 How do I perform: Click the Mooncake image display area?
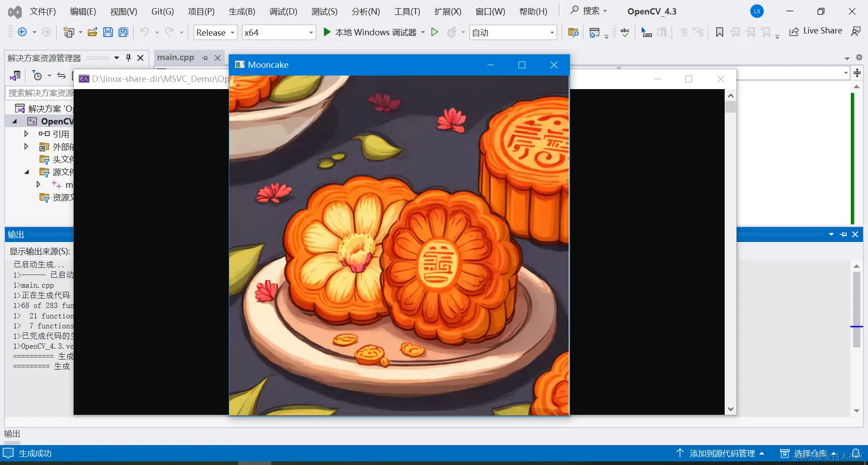click(399, 245)
